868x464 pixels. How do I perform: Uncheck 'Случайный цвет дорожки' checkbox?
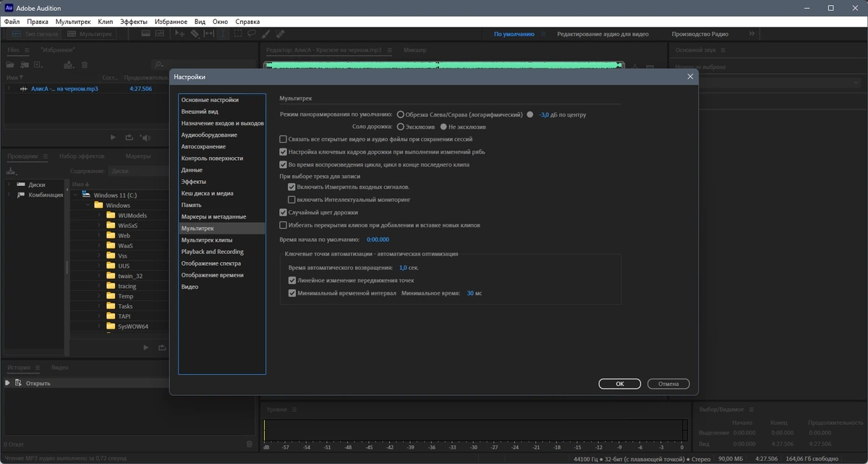click(x=283, y=213)
